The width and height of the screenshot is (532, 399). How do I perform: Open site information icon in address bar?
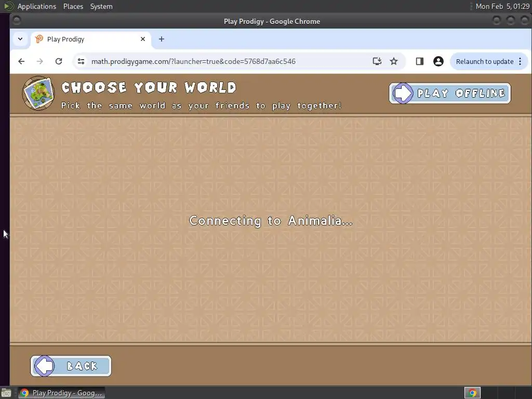click(81, 61)
